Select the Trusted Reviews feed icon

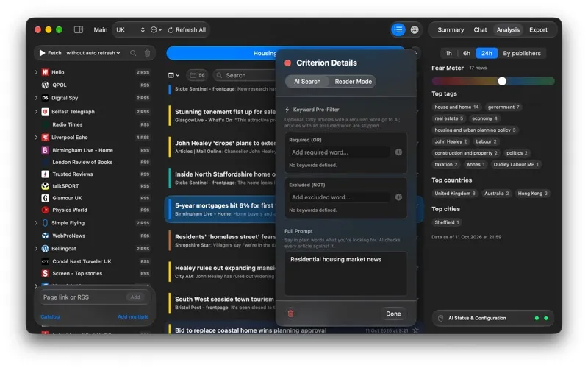(x=45, y=174)
